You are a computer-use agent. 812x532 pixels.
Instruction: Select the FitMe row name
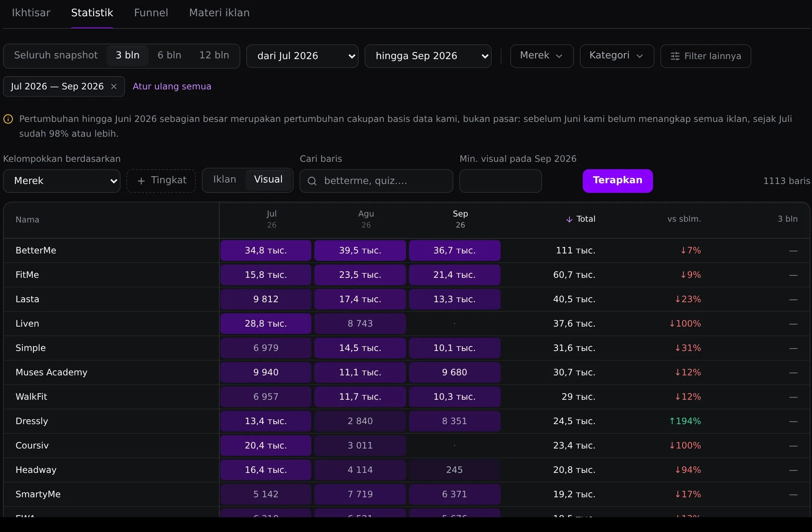pos(27,275)
